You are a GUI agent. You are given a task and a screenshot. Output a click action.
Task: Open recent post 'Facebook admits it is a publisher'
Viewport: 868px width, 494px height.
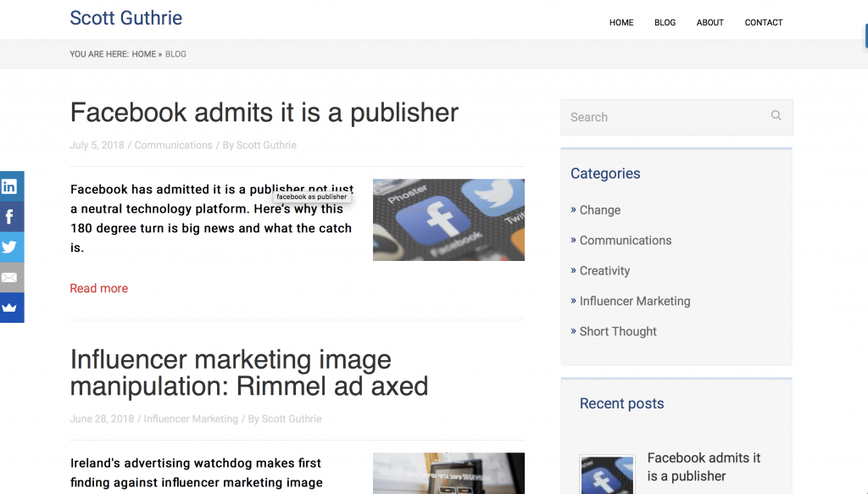tap(704, 467)
